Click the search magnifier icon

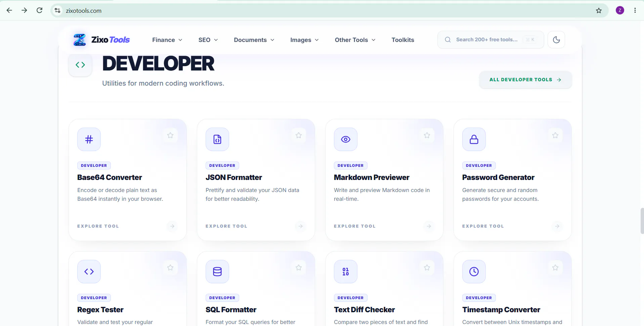coord(448,40)
